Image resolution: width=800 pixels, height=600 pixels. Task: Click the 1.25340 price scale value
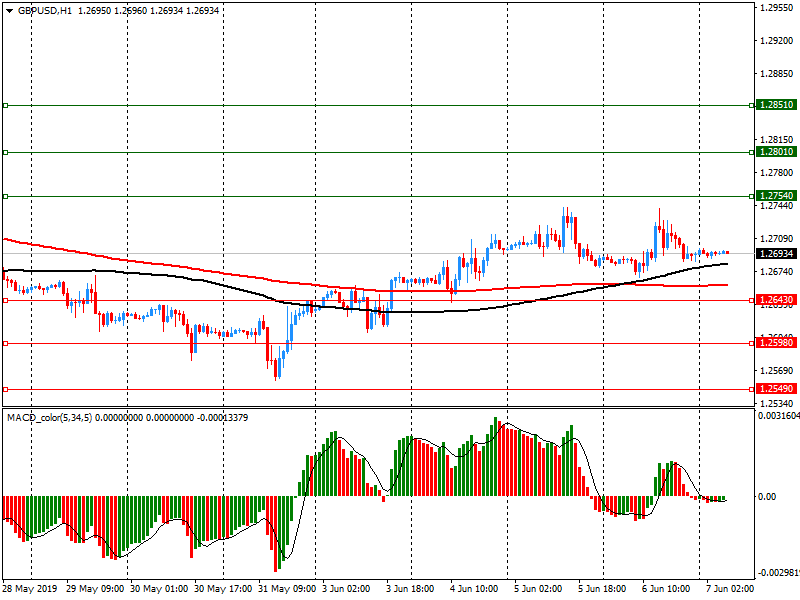[x=777, y=403]
